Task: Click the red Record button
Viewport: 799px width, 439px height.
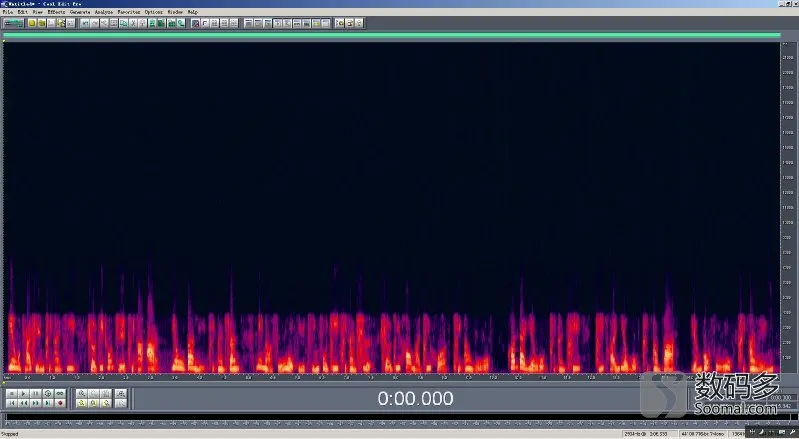Action: 60,403
